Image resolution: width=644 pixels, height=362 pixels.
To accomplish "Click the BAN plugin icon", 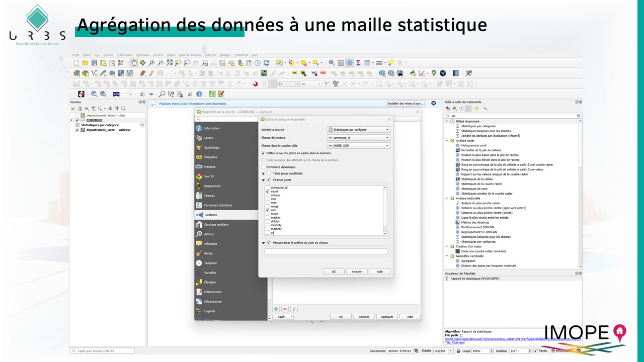I will click(116, 94).
